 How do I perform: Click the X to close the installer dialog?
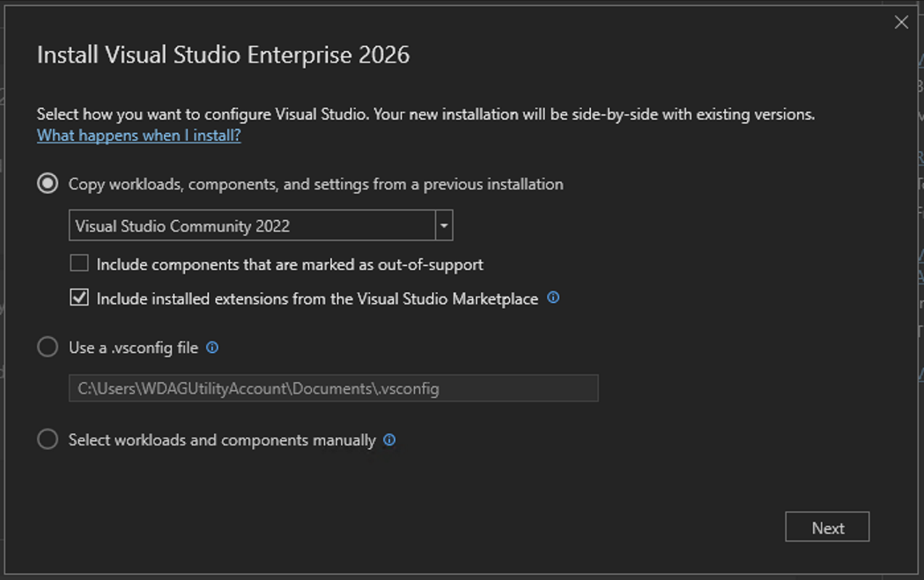tap(901, 22)
